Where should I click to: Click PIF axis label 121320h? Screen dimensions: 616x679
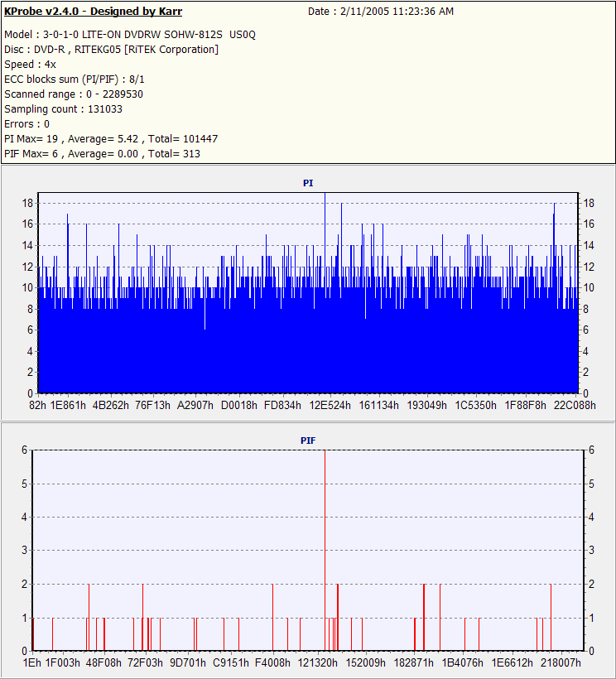pyautogui.click(x=317, y=663)
